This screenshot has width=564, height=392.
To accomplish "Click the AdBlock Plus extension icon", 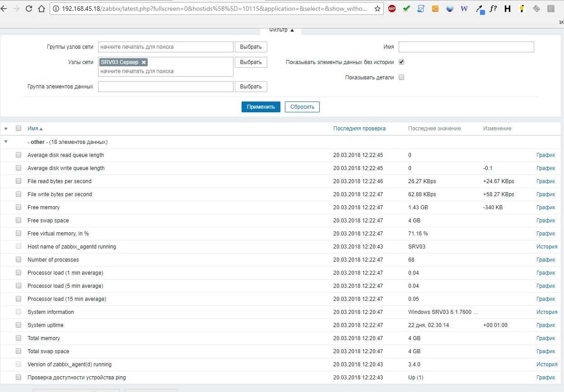I will (x=392, y=9).
